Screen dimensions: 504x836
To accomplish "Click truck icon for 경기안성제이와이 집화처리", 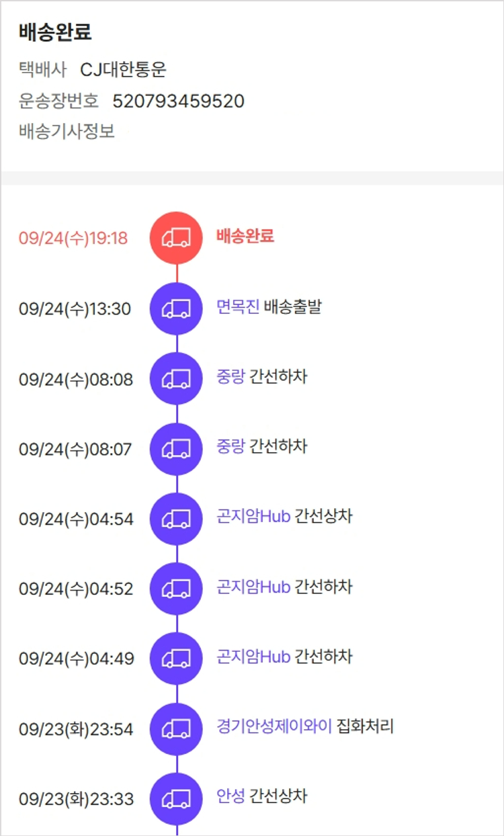I will tap(176, 728).
